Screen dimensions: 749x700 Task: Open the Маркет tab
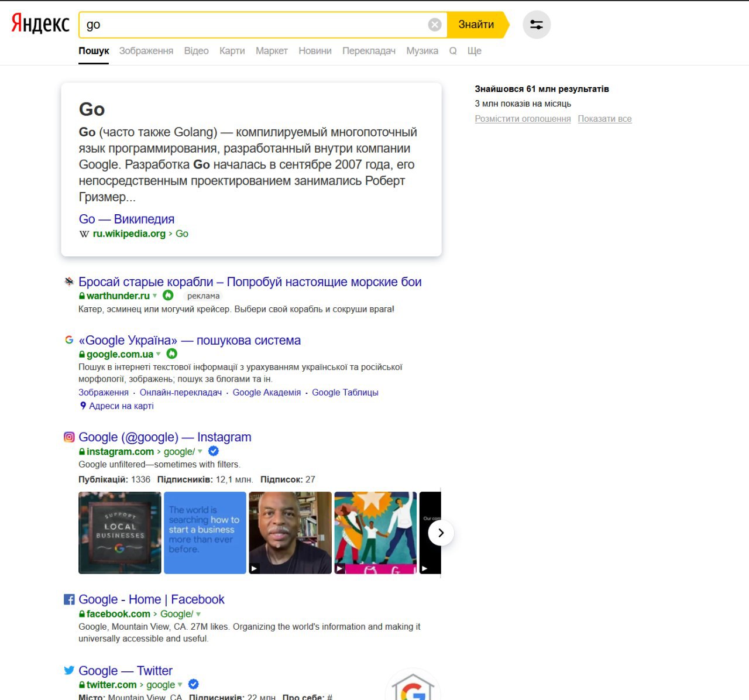point(272,51)
